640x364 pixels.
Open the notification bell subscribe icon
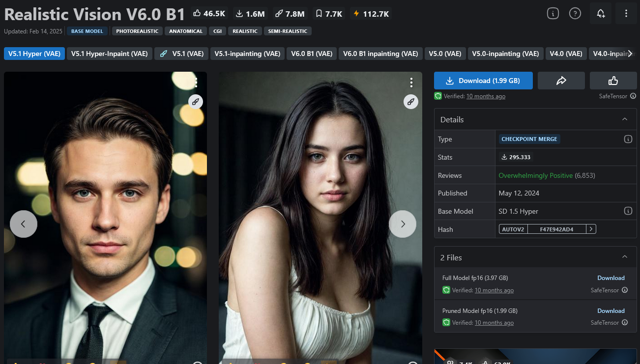pos(601,14)
